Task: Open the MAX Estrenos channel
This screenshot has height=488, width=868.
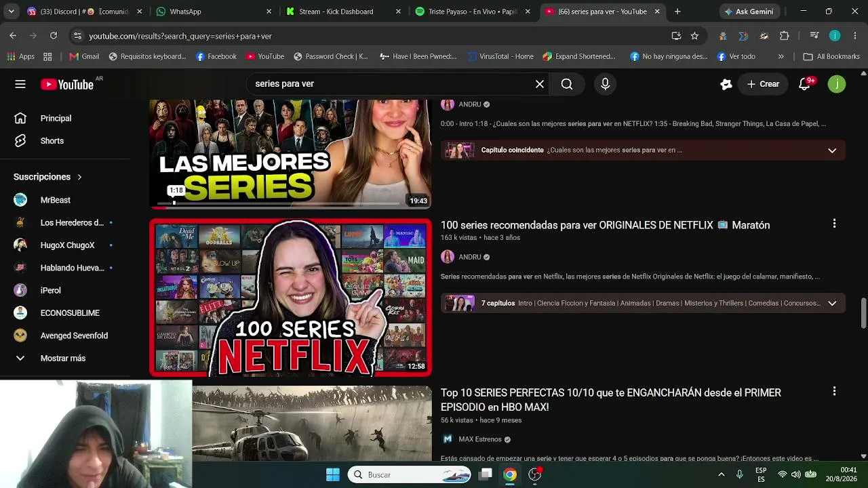Action: click(x=479, y=439)
